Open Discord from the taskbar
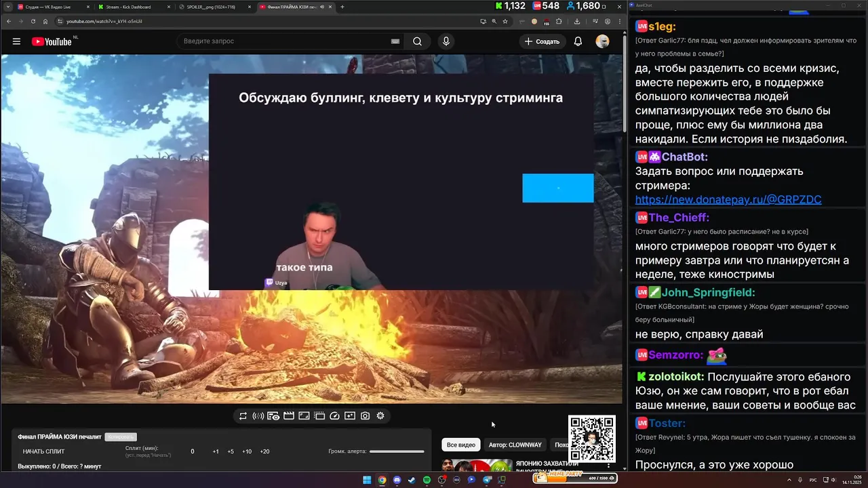Screen dimensions: 868x488 coord(397,480)
